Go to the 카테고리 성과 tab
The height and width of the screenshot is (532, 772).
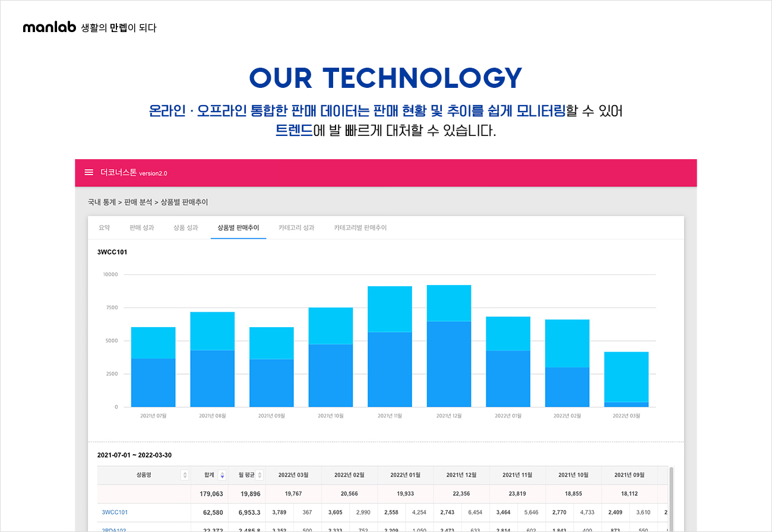[x=296, y=227]
